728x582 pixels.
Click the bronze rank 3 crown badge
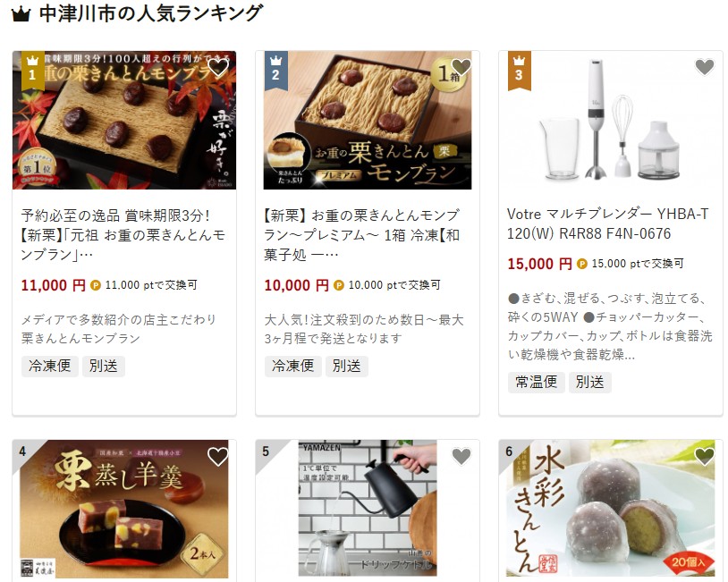tap(519, 70)
